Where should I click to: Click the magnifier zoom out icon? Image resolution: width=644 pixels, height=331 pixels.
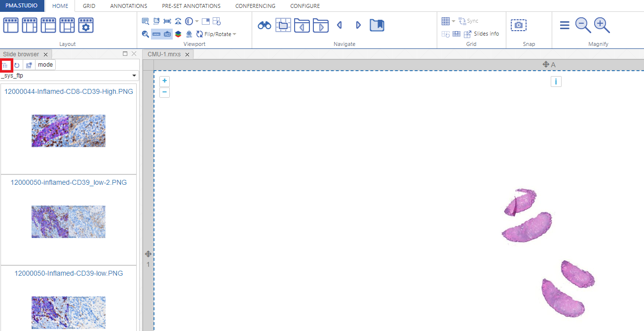[x=583, y=25]
